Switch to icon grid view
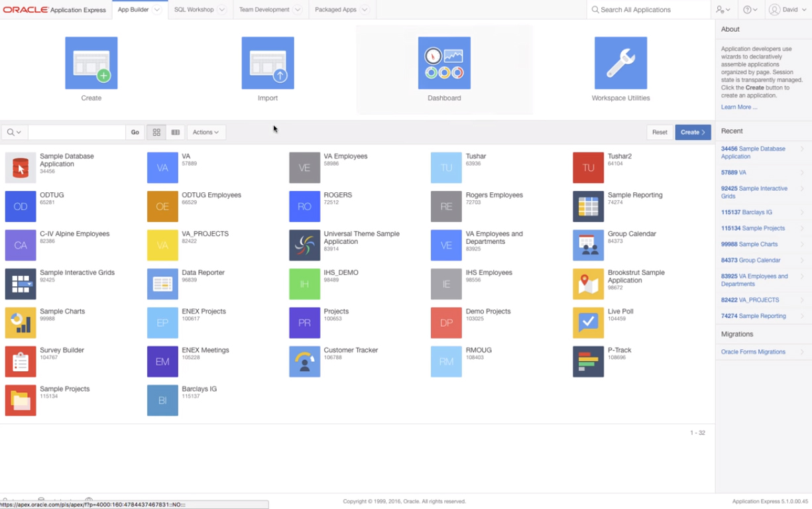This screenshot has height=509, width=812. pos(156,133)
